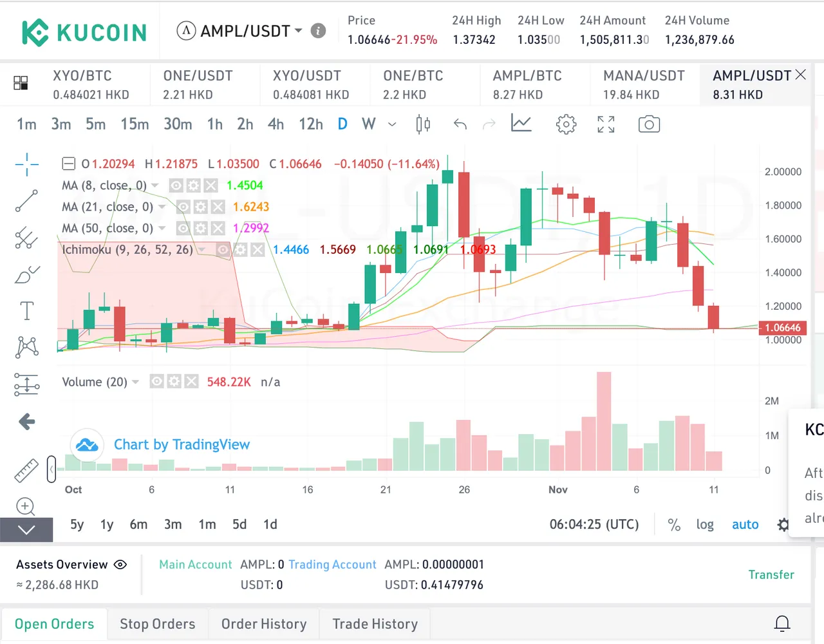Select the W weekly timeframe

click(369, 124)
